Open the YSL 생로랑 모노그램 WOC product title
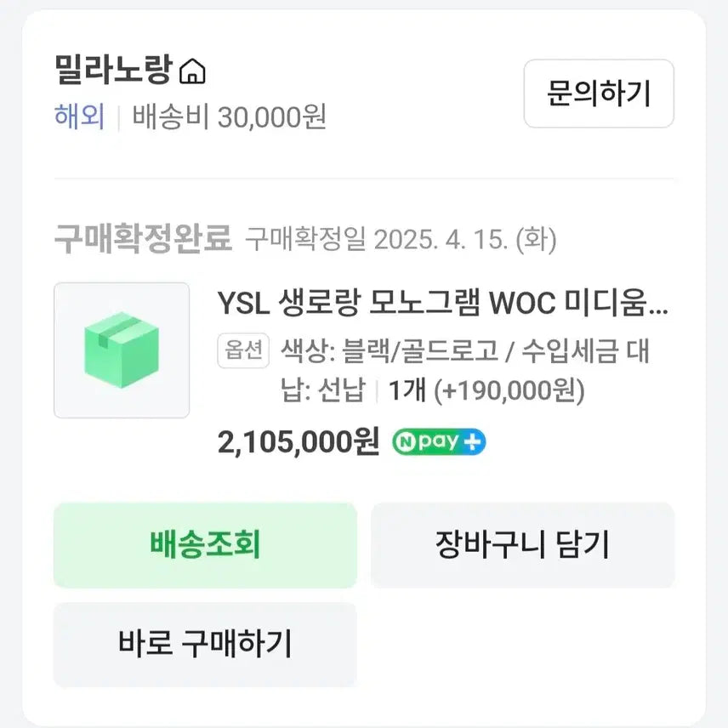The height and width of the screenshot is (728, 728). click(x=442, y=303)
